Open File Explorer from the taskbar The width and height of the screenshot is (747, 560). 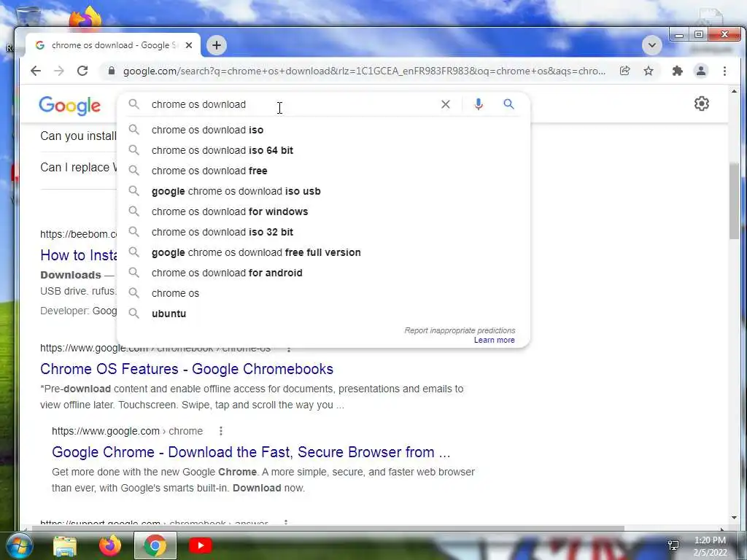click(x=65, y=545)
